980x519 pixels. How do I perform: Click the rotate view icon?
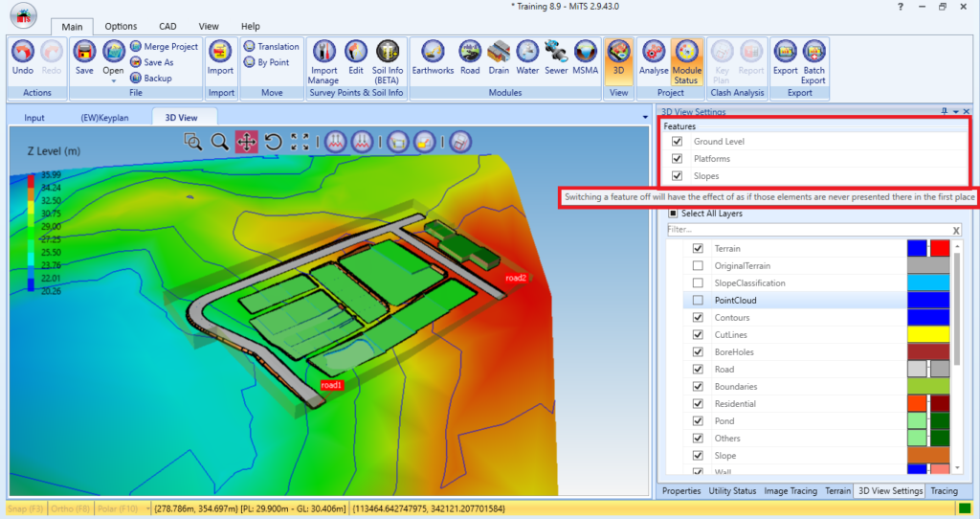click(x=273, y=142)
